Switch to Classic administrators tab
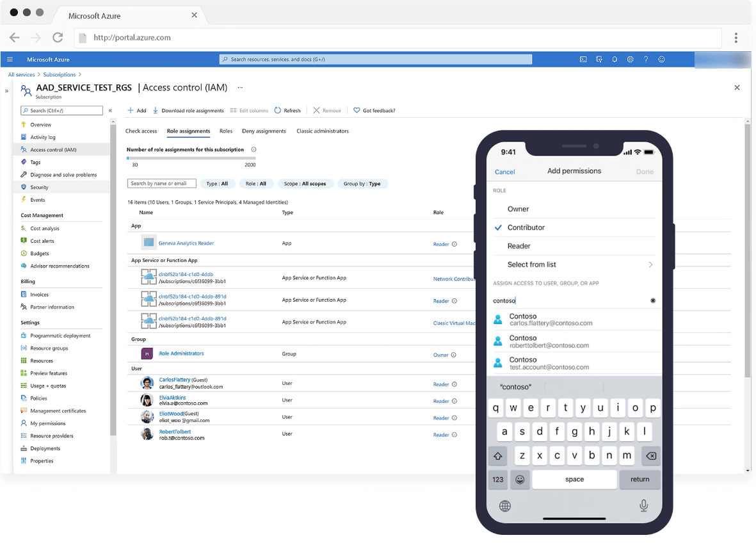 323,131
